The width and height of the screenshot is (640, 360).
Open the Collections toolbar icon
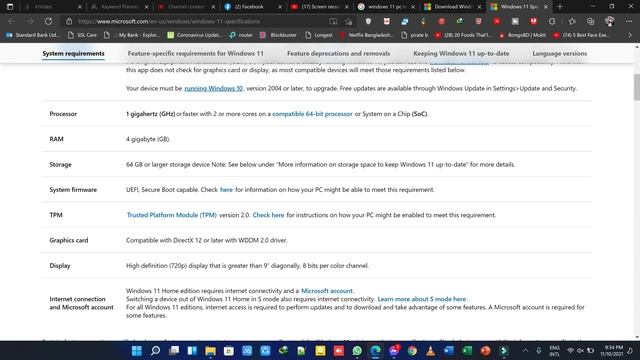pos(591,21)
